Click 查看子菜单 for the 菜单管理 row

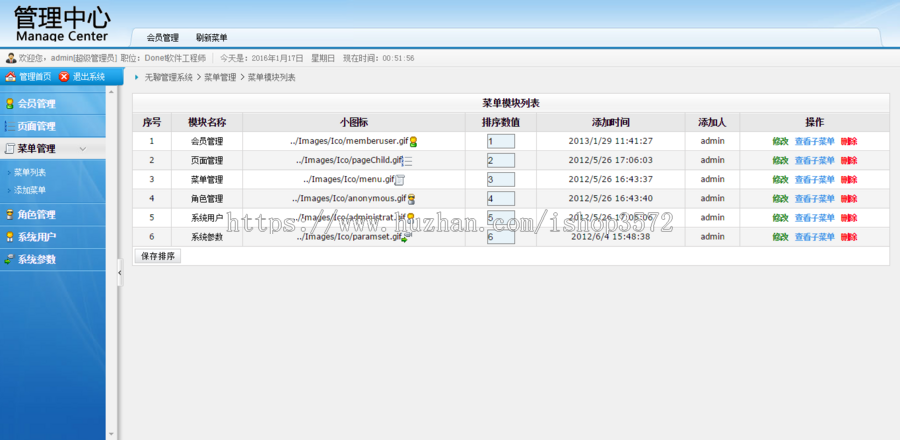(x=814, y=180)
